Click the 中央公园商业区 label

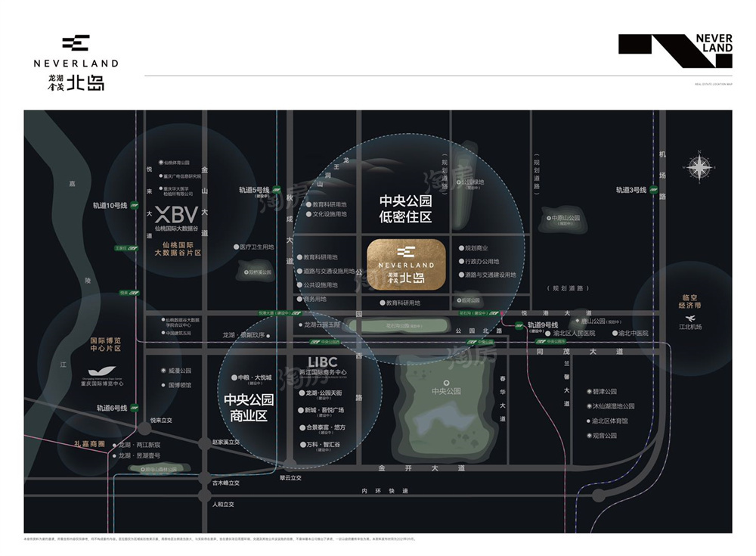249,407
